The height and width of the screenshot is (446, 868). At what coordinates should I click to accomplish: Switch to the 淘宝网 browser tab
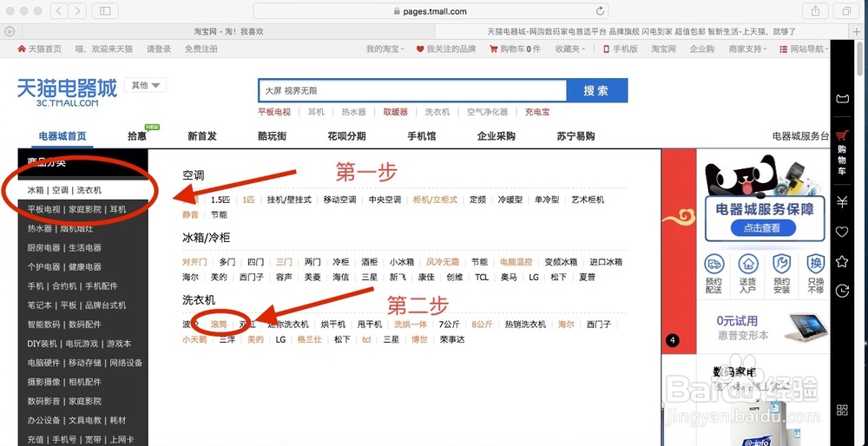coord(227,31)
